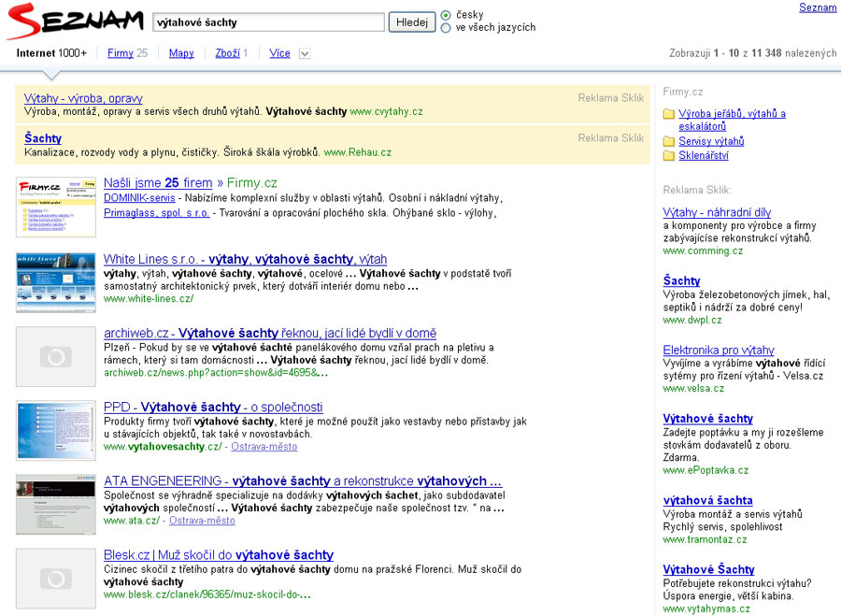This screenshot has height=616, width=841.
Task: Click the Ostrava-město link under ATA result
Action: tap(202, 521)
